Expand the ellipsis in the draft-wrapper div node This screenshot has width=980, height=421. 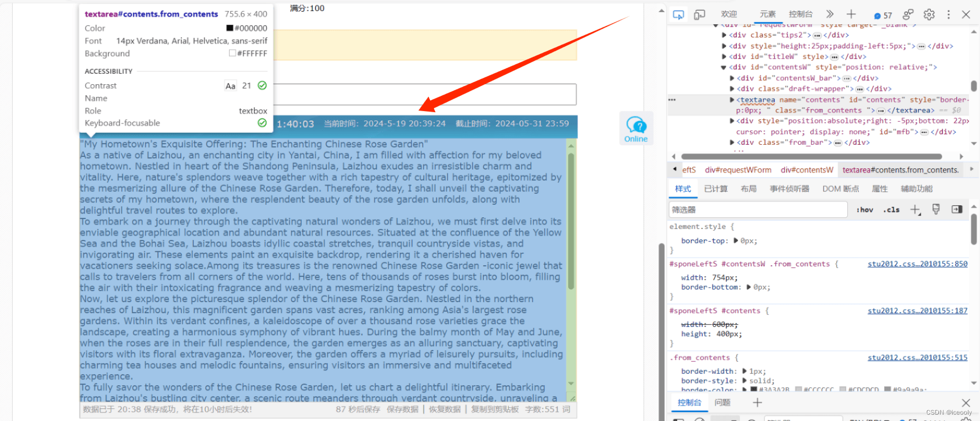[859, 89]
